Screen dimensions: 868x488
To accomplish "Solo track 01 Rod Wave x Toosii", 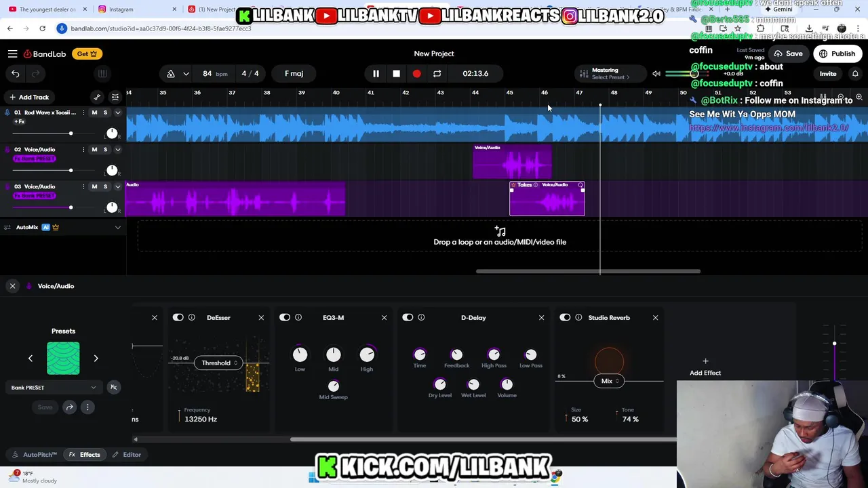I will [x=105, y=113].
